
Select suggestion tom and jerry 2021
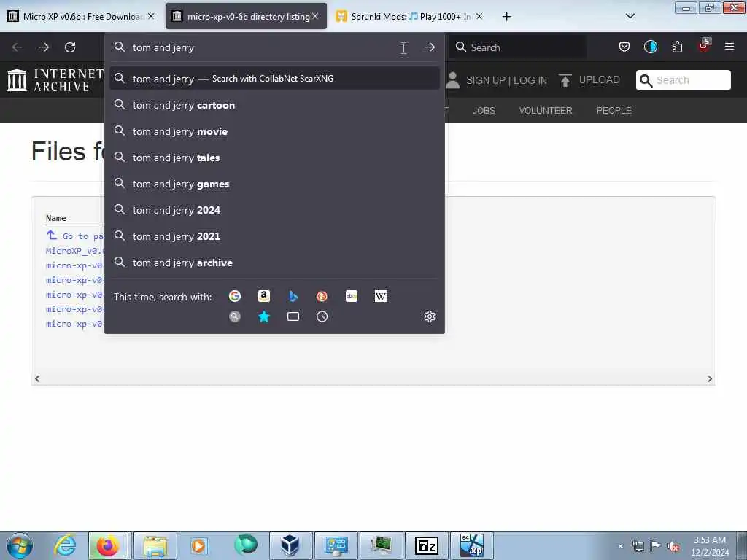coord(274,236)
